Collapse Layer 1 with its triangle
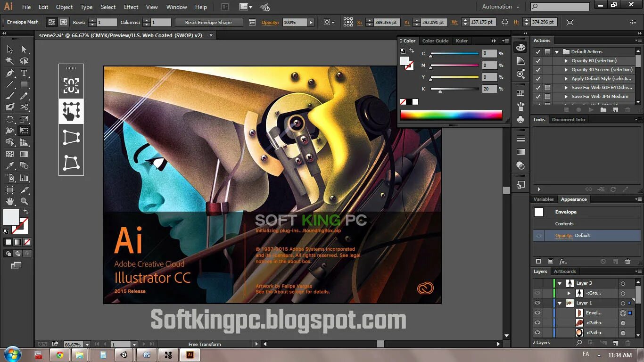 point(560,303)
